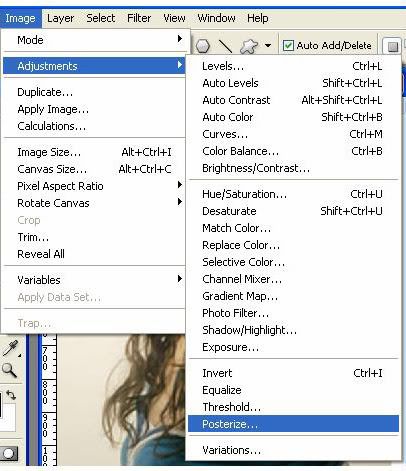Choose Duplicate... from Image menu

94,92
